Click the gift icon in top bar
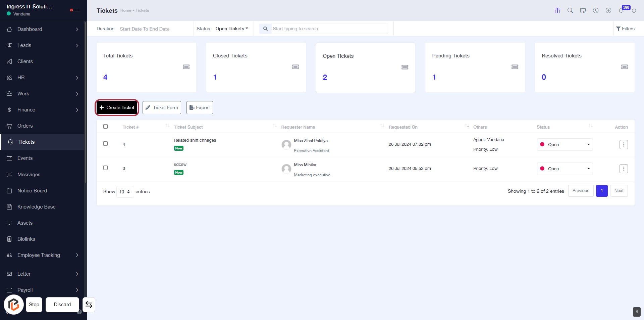 (557, 10)
